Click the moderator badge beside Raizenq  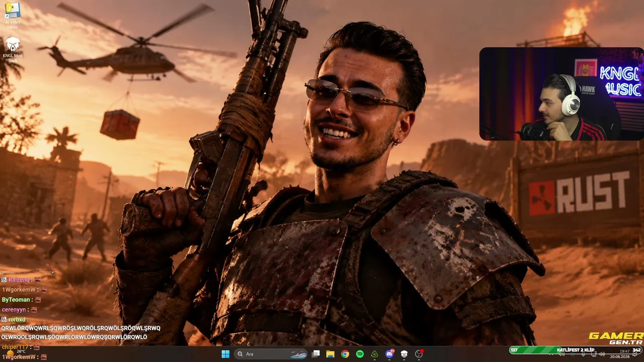(4, 280)
